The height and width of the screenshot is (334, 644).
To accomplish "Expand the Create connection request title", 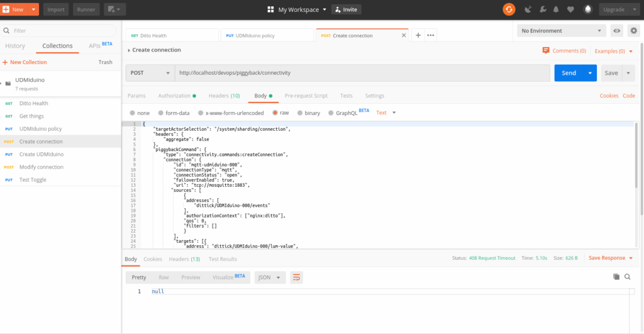I will click(x=154, y=50).
